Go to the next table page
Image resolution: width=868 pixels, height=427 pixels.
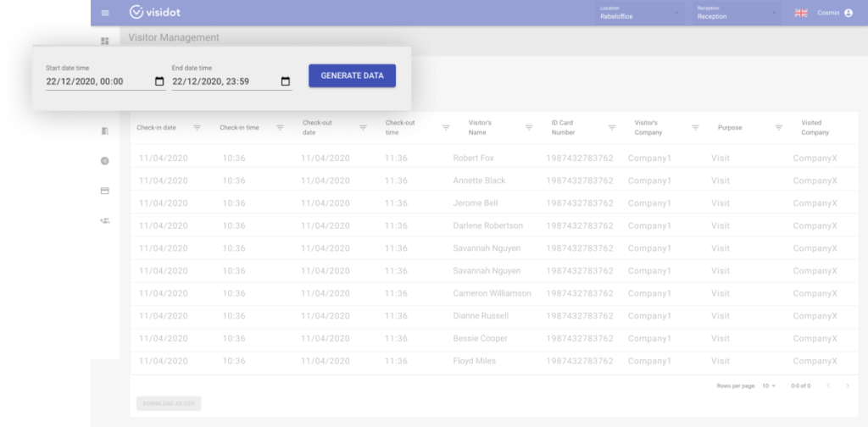[848, 385]
